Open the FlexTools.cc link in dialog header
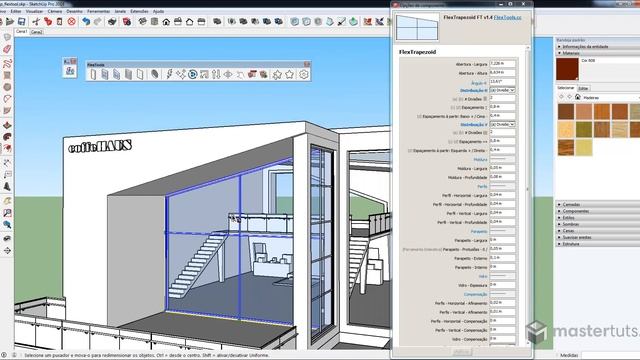640x360 pixels. [507, 18]
